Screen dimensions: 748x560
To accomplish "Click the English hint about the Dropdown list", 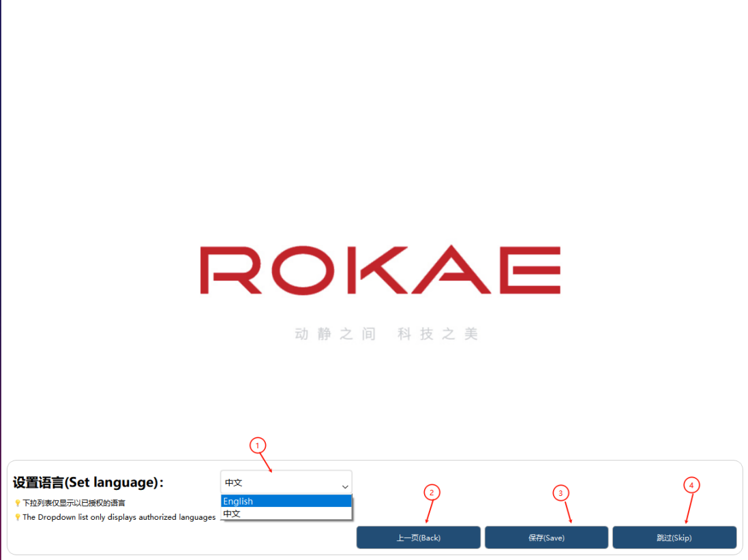I will click(x=119, y=517).
